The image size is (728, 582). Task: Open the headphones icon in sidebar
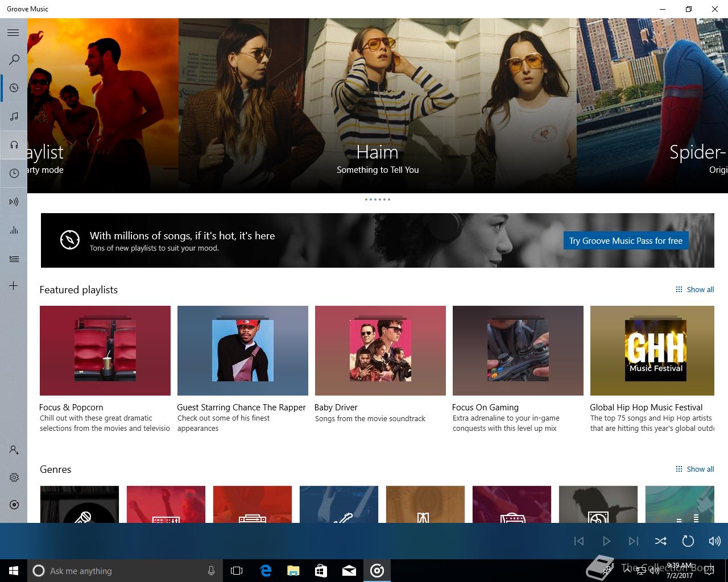(x=14, y=144)
